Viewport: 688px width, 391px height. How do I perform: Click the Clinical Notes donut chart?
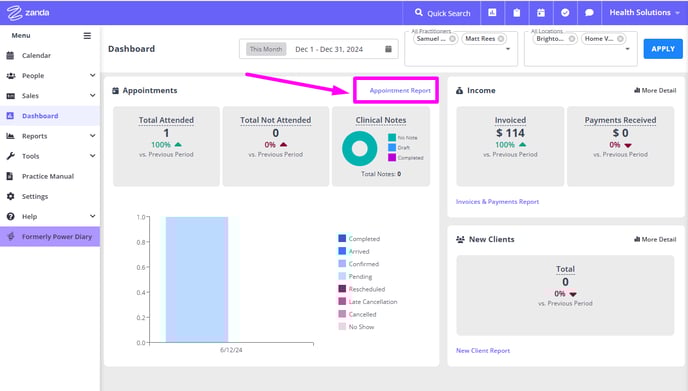point(359,148)
